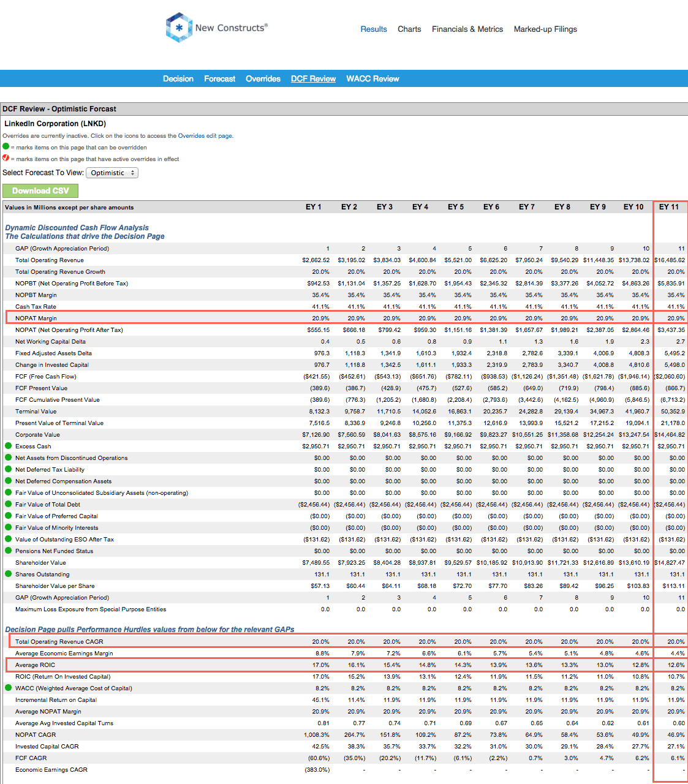Click the EY 8 column header
The width and height of the screenshot is (688, 784).
point(562,207)
